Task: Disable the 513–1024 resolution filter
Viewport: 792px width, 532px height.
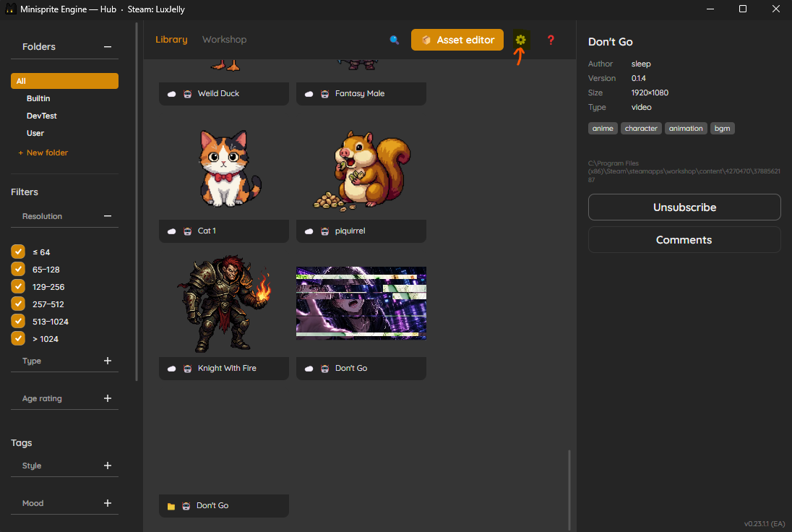Action: coord(18,322)
